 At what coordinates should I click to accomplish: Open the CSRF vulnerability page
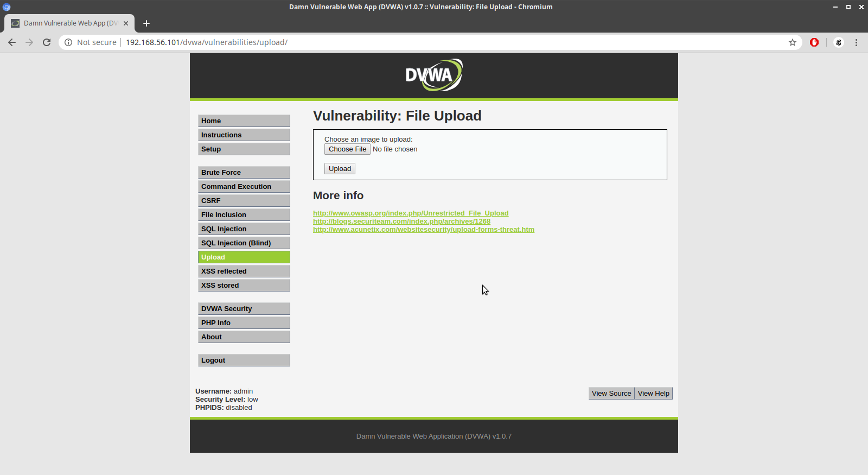coord(244,201)
